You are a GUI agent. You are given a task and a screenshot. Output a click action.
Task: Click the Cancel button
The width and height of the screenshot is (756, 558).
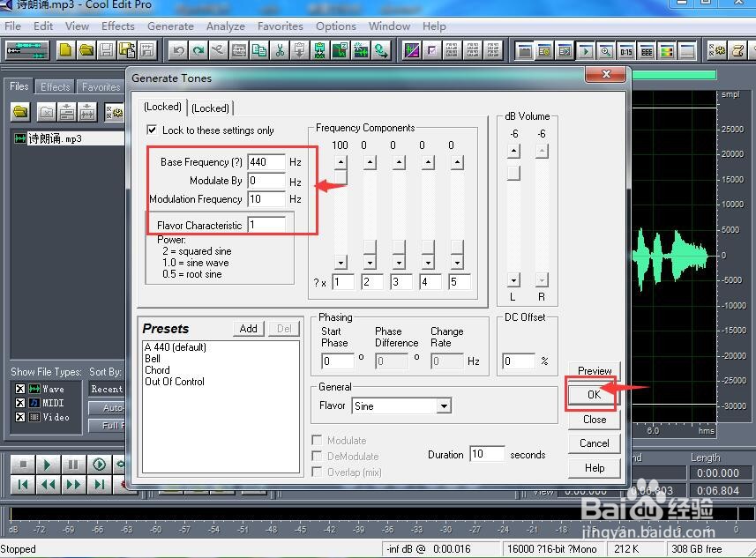coord(594,443)
